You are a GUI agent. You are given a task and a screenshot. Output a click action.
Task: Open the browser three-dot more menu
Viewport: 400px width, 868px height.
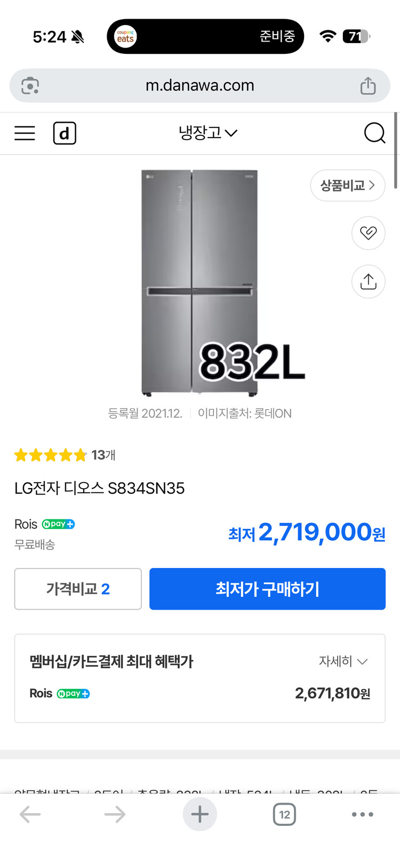pos(363,814)
